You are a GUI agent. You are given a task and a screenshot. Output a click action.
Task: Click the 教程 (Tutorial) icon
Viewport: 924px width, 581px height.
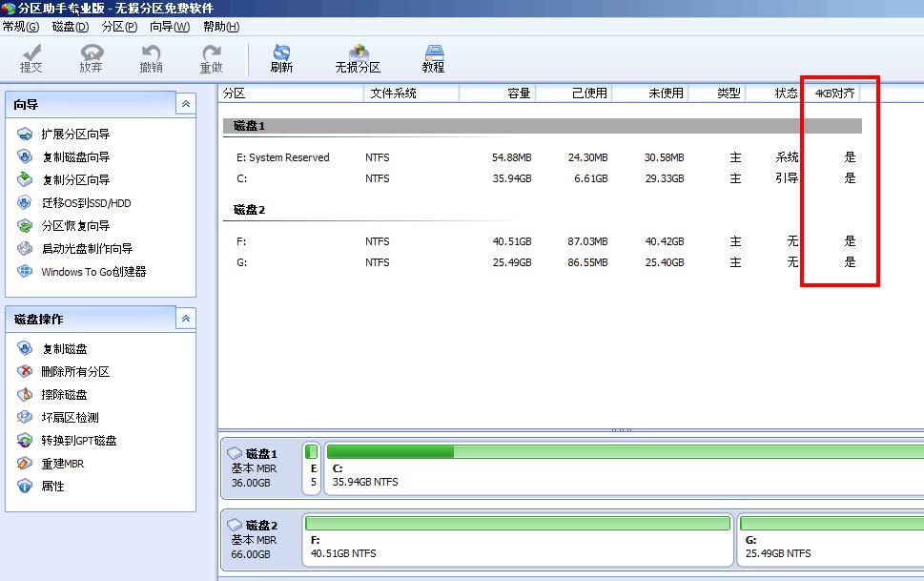click(433, 57)
